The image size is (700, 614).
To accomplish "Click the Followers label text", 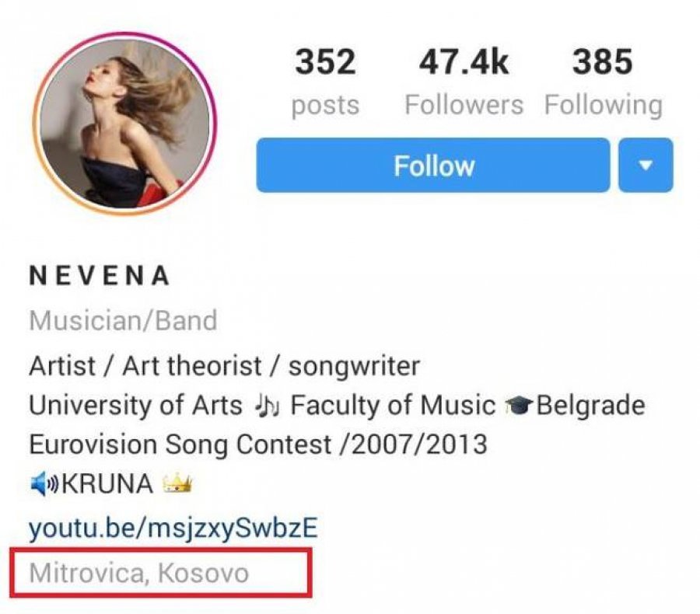I will 464,105.
